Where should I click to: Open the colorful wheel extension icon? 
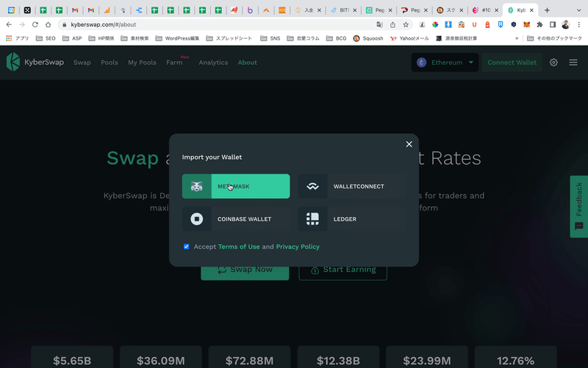click(x=435, y=24)
